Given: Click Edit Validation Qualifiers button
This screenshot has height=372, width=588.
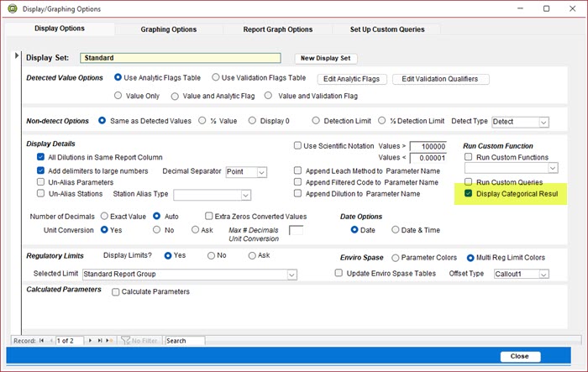Looking at the screenshot, I should (440, 79).
